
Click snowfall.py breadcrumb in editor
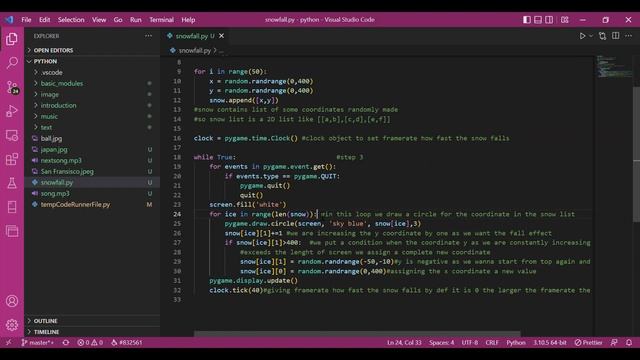point(194,51)
